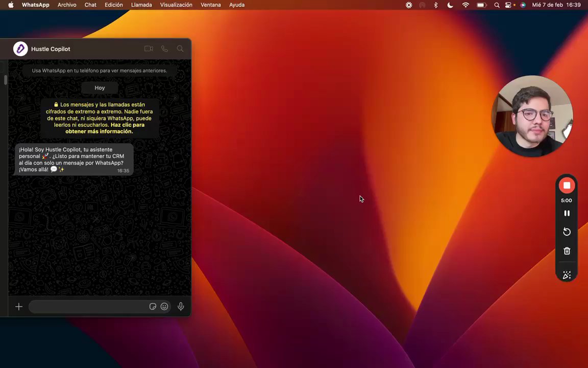This screenshot has height=368, width=588.
Task: Open Siri from menu bar
Action: click(523, 5)
